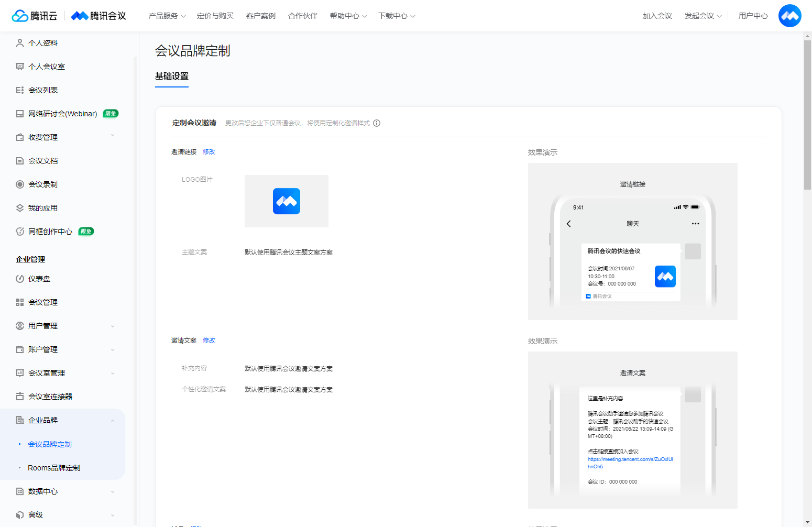Expand the 账户管理 chevron
This screenshot has width=812, height=527.
(113, 350)
